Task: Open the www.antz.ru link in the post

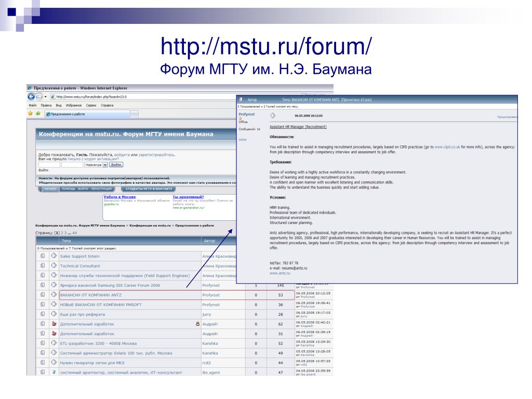Action: pyautogui.click(x=280, y=273)
